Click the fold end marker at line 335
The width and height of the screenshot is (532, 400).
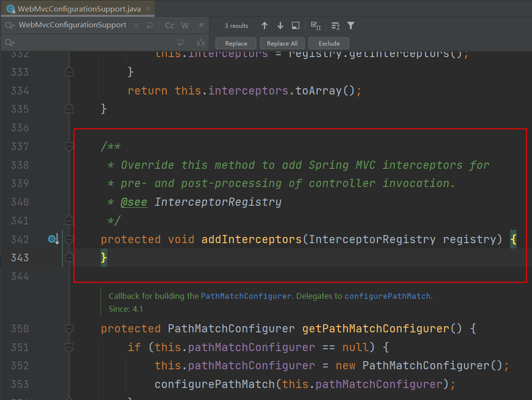[x=69, y=109]
